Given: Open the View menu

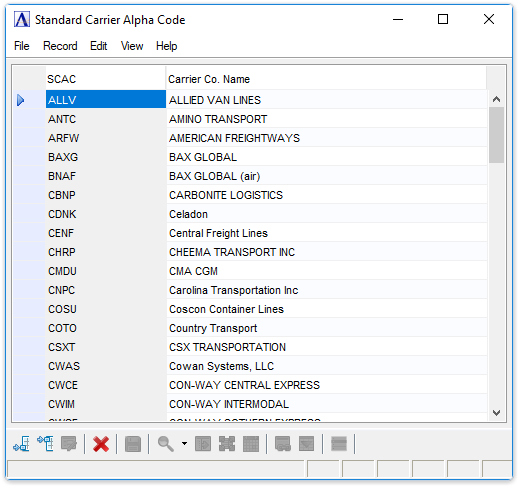Looking at the screenshot, I should [132, 46].
